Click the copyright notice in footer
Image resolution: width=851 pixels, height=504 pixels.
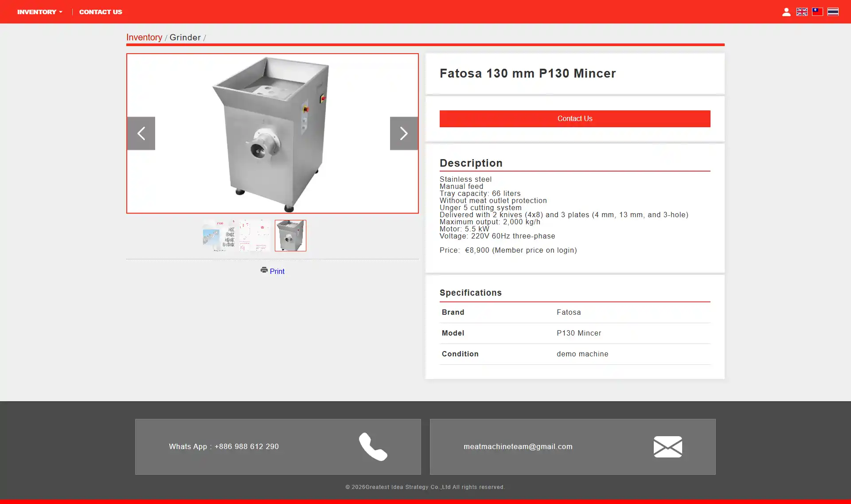tap(425, 487)
